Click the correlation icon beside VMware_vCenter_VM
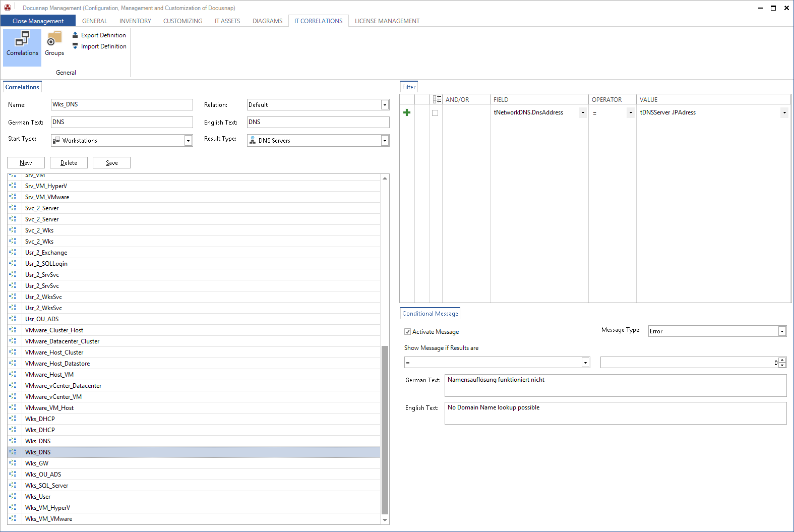 (13, 396)
